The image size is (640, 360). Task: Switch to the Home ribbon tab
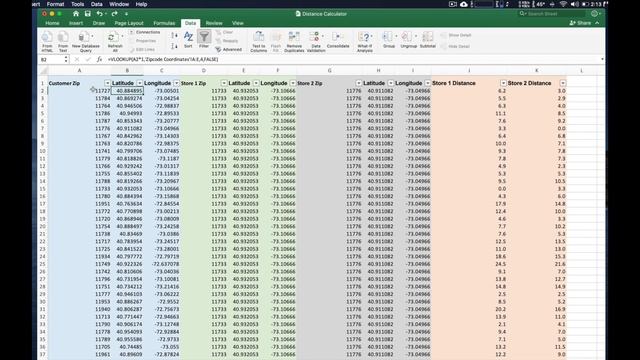pos(52,23)
